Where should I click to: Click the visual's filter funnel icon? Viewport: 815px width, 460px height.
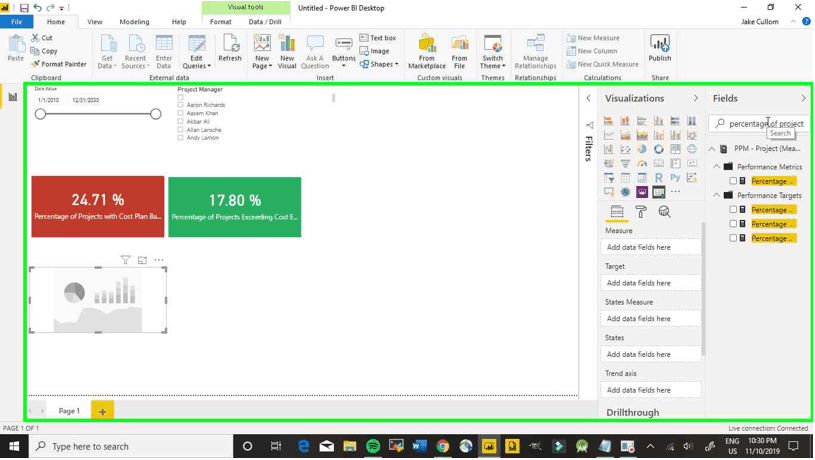tap(125, 260)
